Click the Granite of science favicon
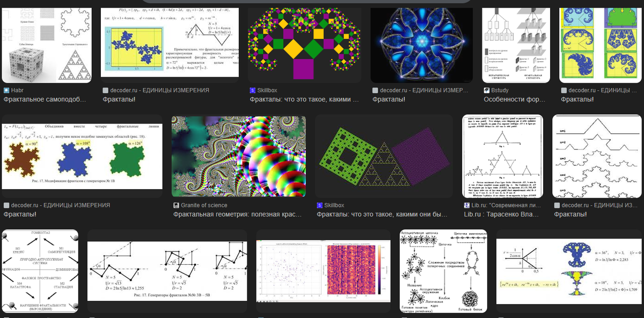The height and width of the screenshot is (318, 644). coord(176,205)
